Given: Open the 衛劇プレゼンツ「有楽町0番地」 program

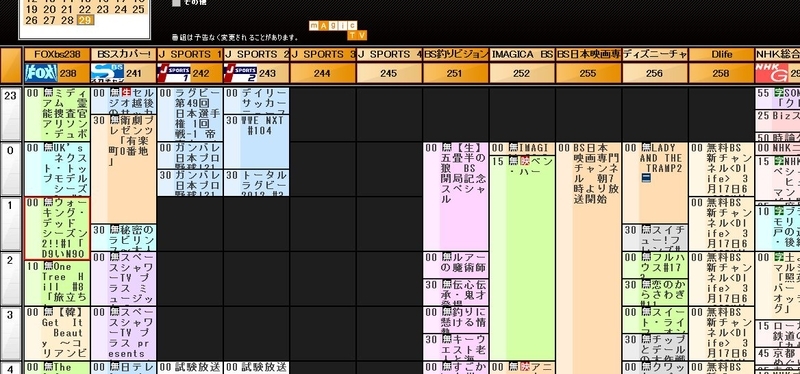Looking at the screenshot, I should [123, 169].
